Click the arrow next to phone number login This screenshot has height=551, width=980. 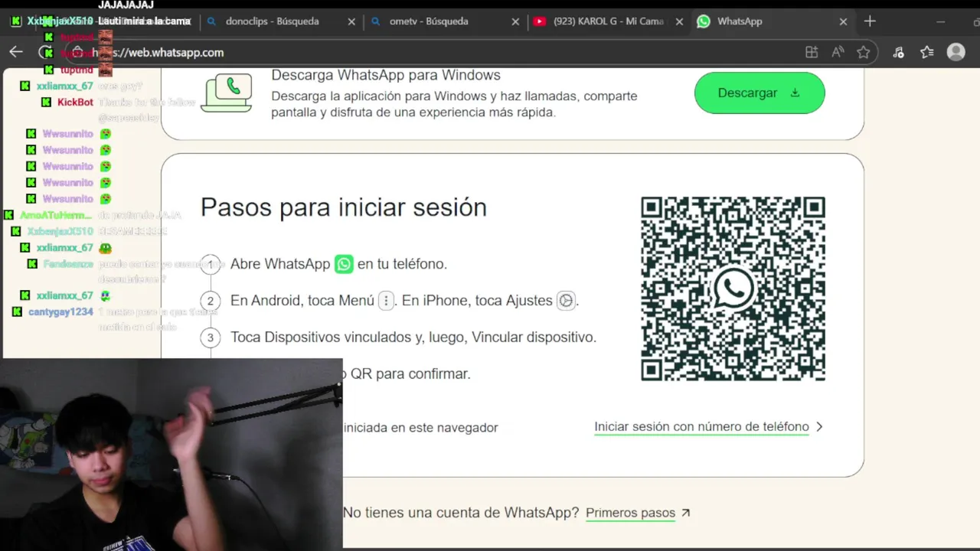(819, 427)
